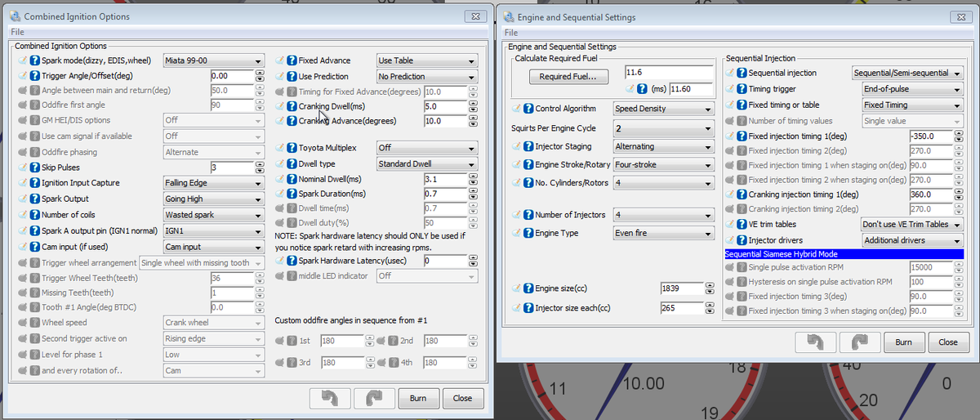Open the Spark mode dropdown showing Miata 99-00
The width and height of the screenshot is (980, 420).
pos(213,60)
